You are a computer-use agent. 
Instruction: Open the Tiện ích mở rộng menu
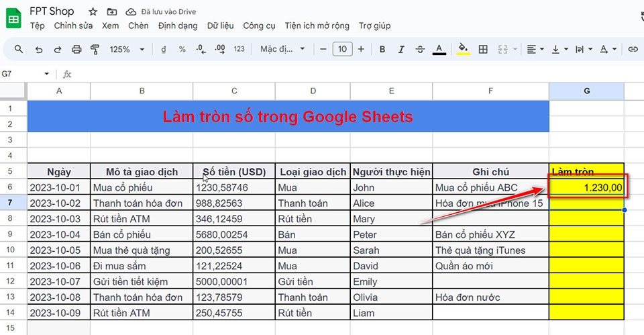317,26
